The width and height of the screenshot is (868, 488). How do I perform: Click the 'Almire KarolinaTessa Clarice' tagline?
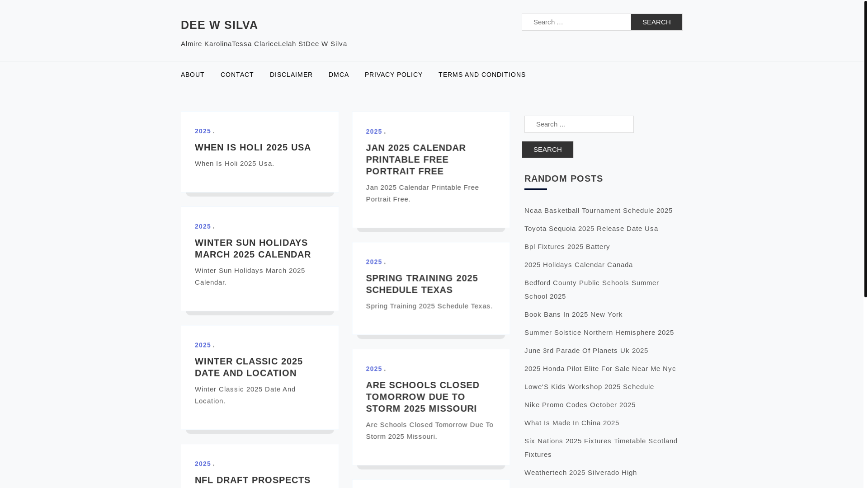(264, 44)
